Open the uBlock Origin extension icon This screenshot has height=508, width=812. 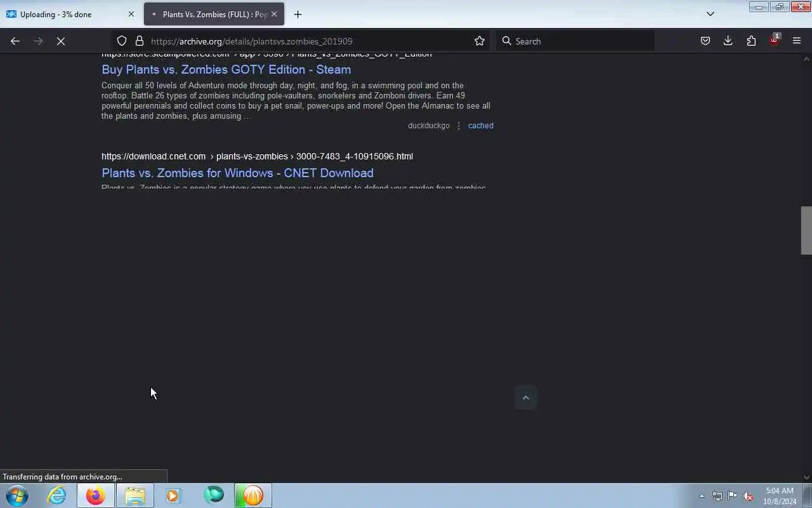(x=774, y=41)
